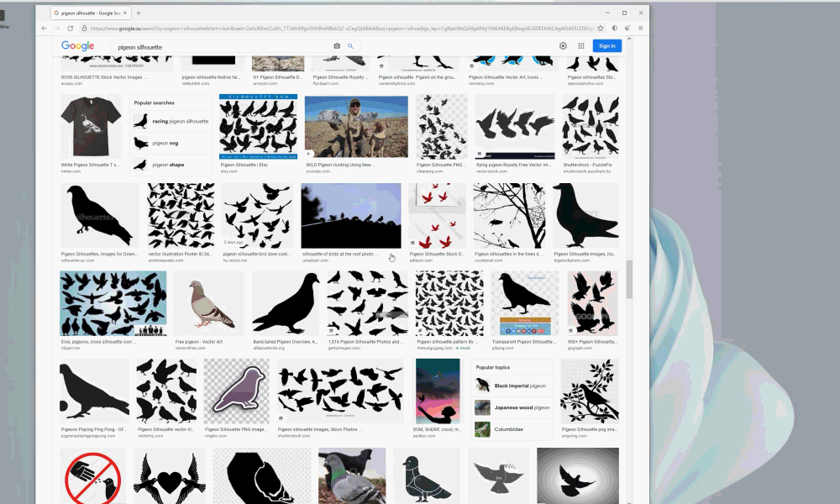Select the Japanese wood pigeon topic
This screenshot has height=504, width=840.
[512, 407]
